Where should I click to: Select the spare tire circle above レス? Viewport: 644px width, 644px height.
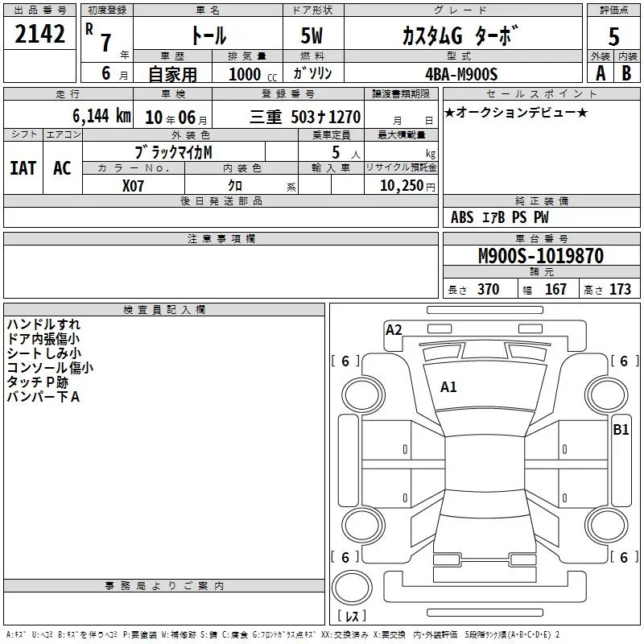[352, 587]
